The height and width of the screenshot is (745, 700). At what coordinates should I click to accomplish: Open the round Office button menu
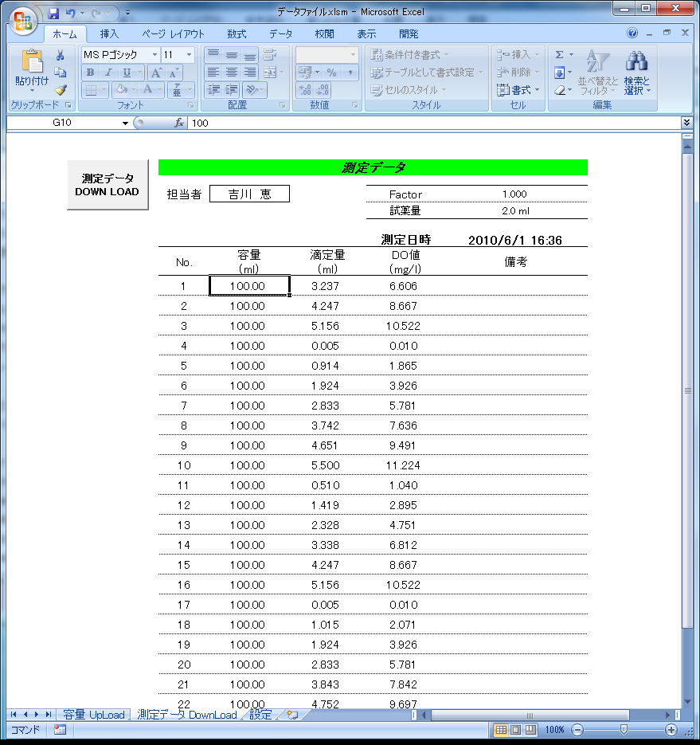coord(23,21)
